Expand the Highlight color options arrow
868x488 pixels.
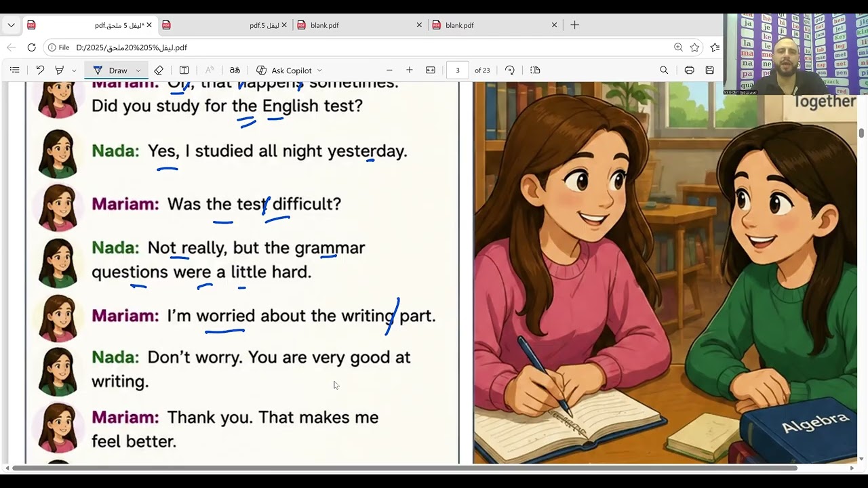[74, 70]
